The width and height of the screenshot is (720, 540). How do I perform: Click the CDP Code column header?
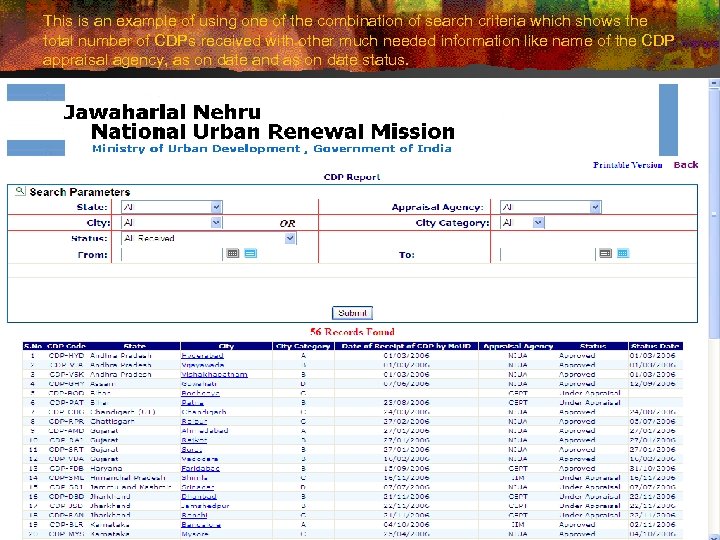click(67, 346)
